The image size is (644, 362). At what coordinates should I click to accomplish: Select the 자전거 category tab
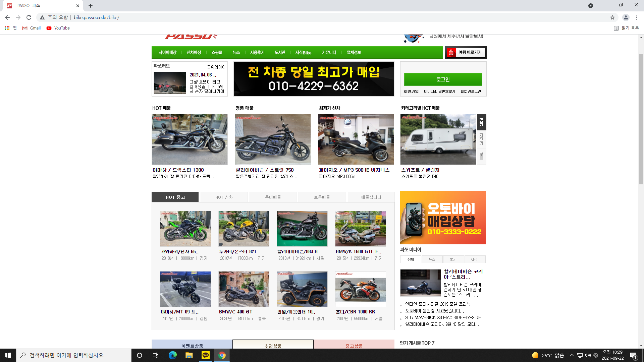coord(481,139)
